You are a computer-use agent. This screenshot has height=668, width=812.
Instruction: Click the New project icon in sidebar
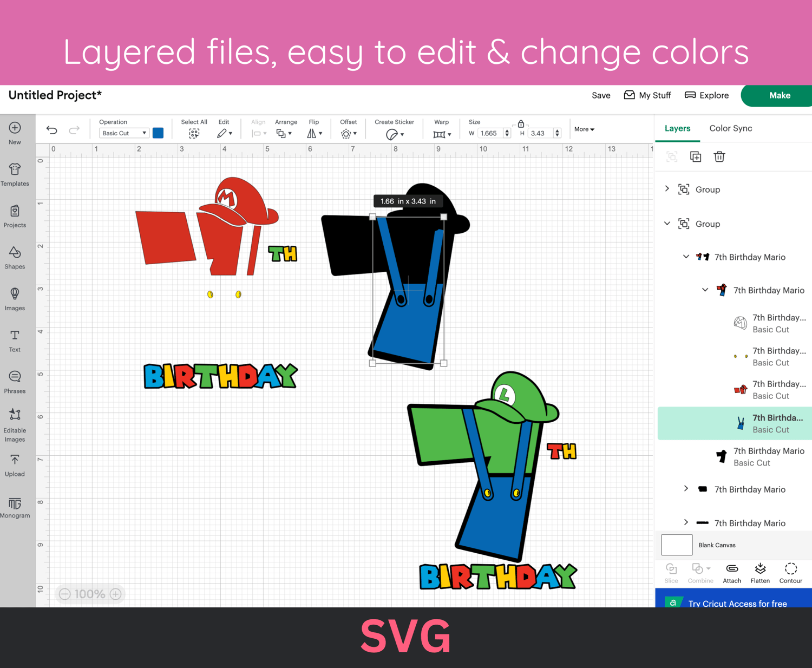point(15,133)
